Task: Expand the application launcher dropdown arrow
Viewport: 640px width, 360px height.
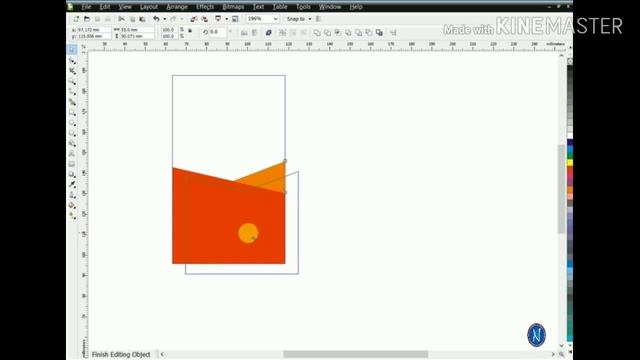Action: [x=227, y=19]
